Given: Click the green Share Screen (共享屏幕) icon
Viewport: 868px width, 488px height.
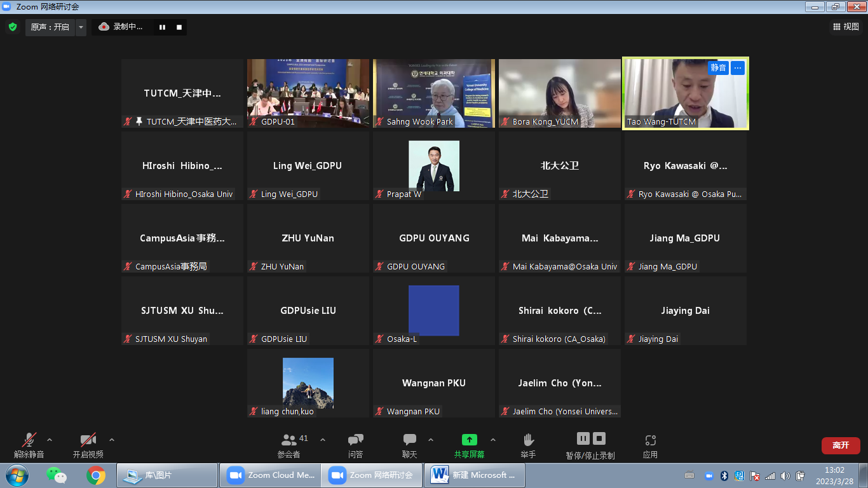Looking at the screenshot, I should click(x=469, y=440).
